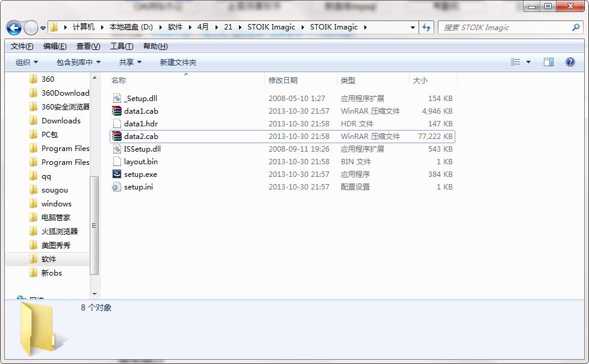Click the 配置设置 type cell
The width and height of the screenshot is (589, 364).
(x=355, y=187)
